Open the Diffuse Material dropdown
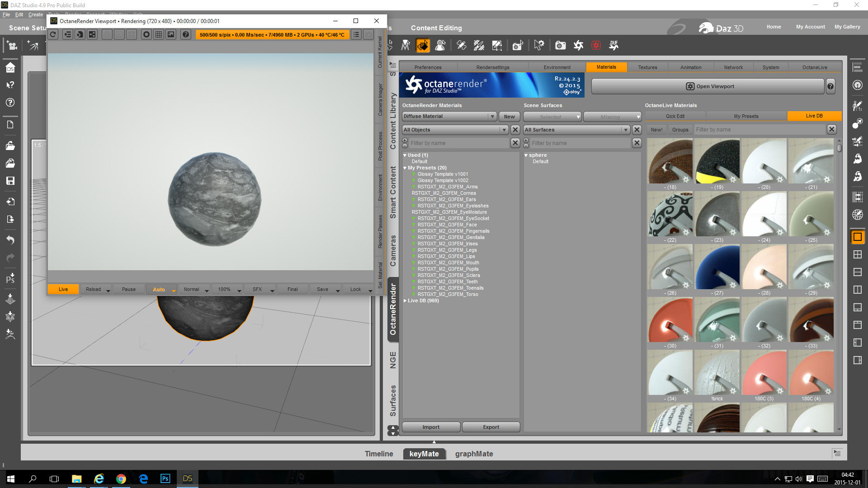This screenshot has height=488, width=868. [x=449, y=117]
